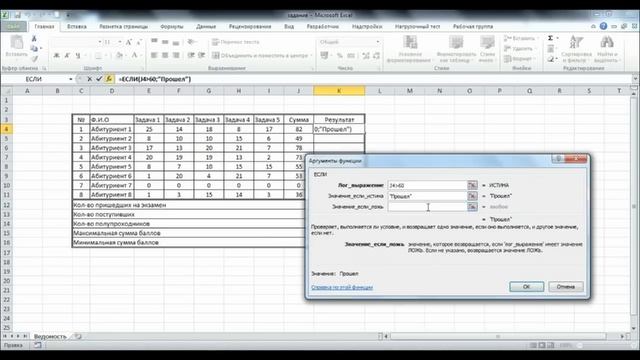The width and height of the screenshot is (640, 360).
Task: Toggle underline (Ч) formatting
Action: click(78, 56)
